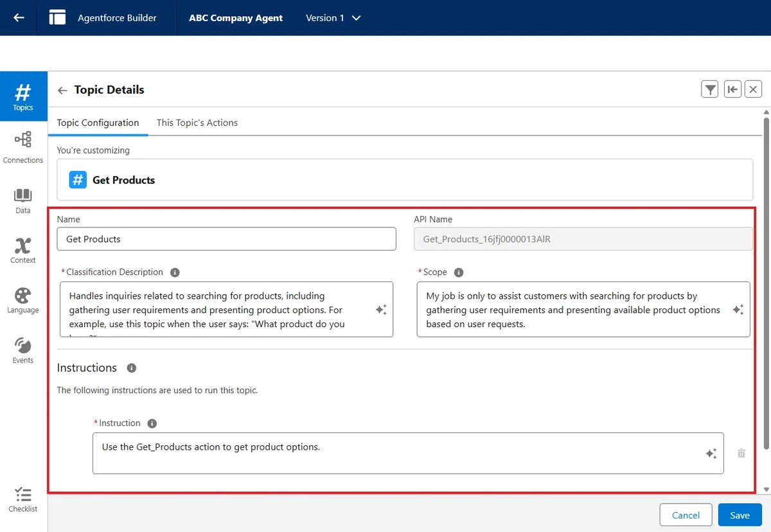The height and width of the screenshot is (532, 771).
Task: Show info for Classification Description
Action: pos(175,272)
